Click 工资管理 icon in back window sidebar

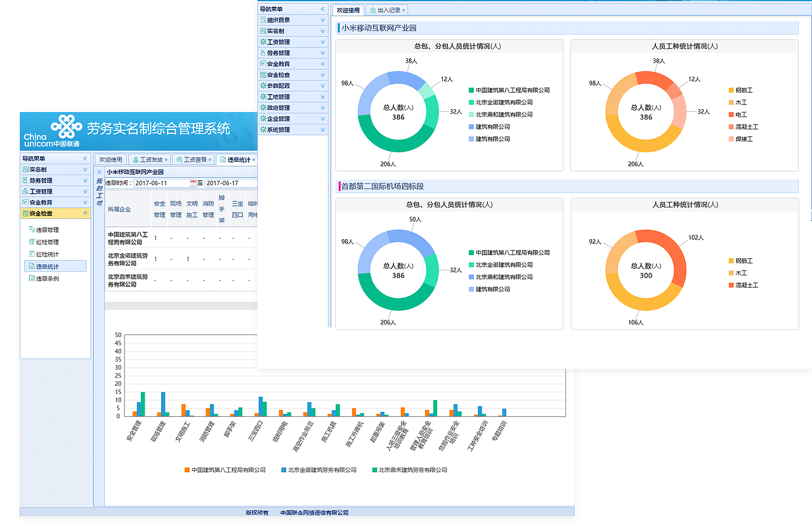[25, 191]
